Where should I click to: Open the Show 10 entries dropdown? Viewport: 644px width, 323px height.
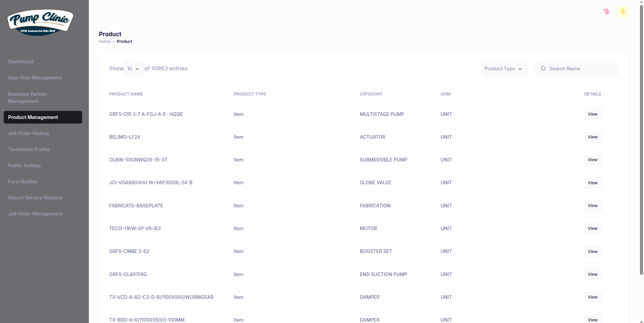133,69
